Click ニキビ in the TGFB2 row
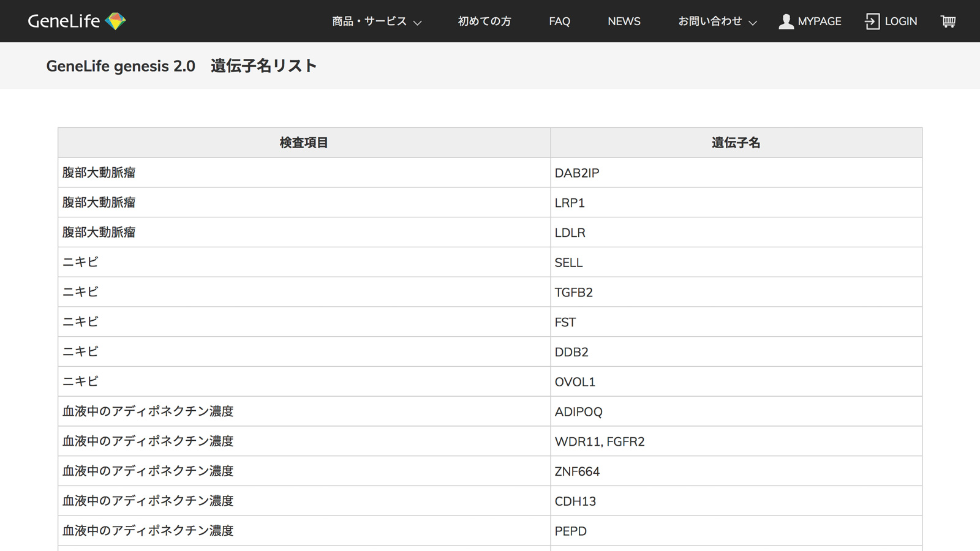 click(80, 292)
